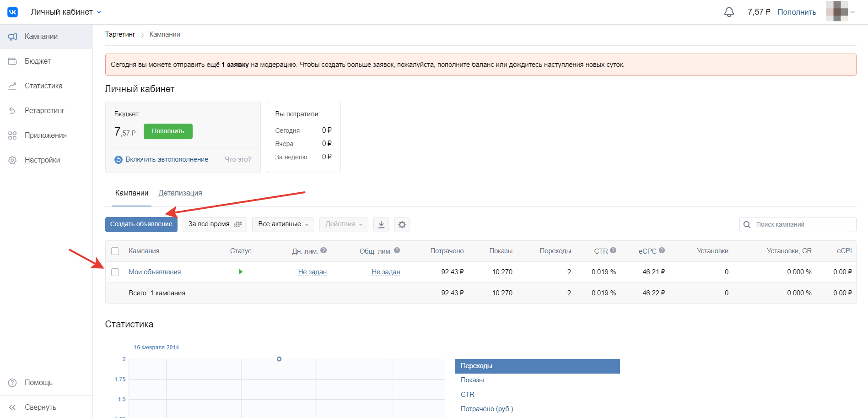Open Ретаргетинг in the sidebar
Image resolution: width=868 pixels, height=418 pixels.
(x=44, y=110)
